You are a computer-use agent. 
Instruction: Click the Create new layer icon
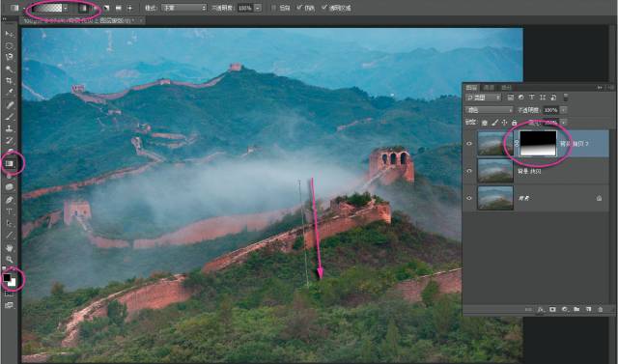[x=588, y=310]
